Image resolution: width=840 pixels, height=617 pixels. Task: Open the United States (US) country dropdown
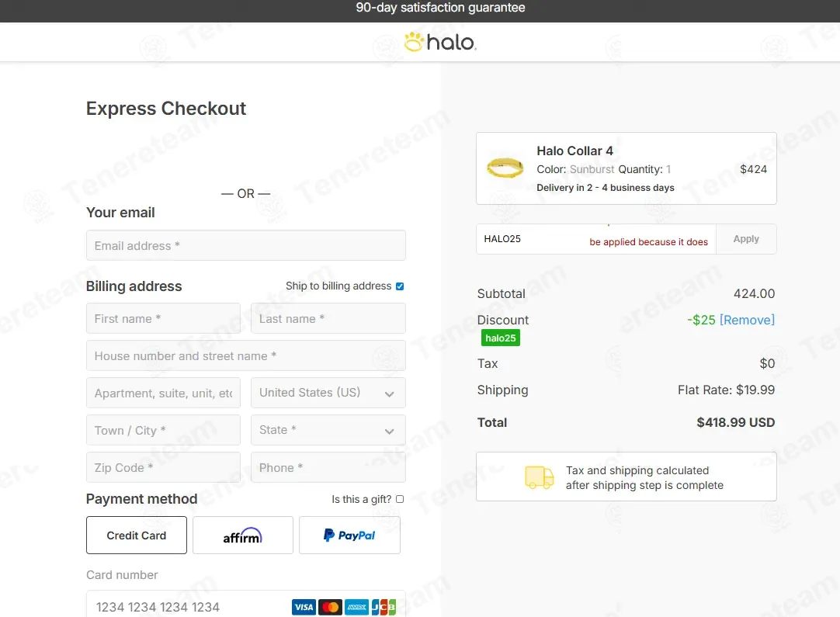coord(328,393)
